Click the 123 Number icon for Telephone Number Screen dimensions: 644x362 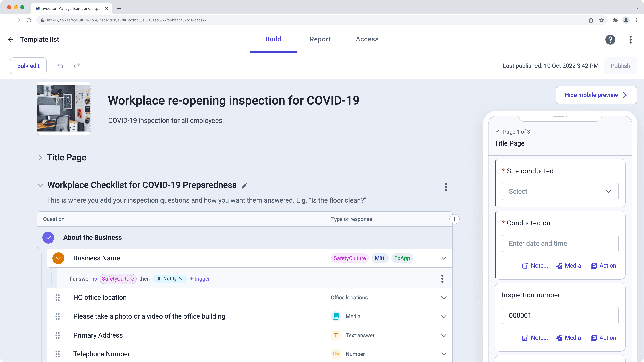pos(336,354)
